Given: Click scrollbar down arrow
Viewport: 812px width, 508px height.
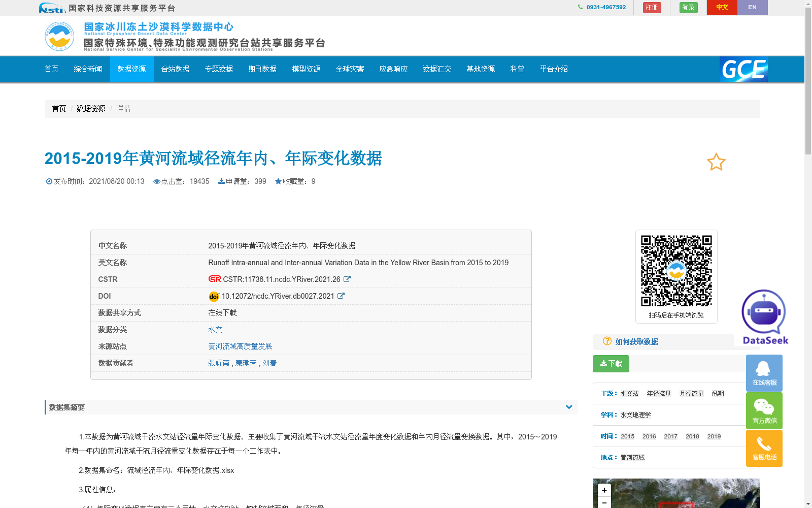Looking at the screenshot, I should click(x=808, y=504).
